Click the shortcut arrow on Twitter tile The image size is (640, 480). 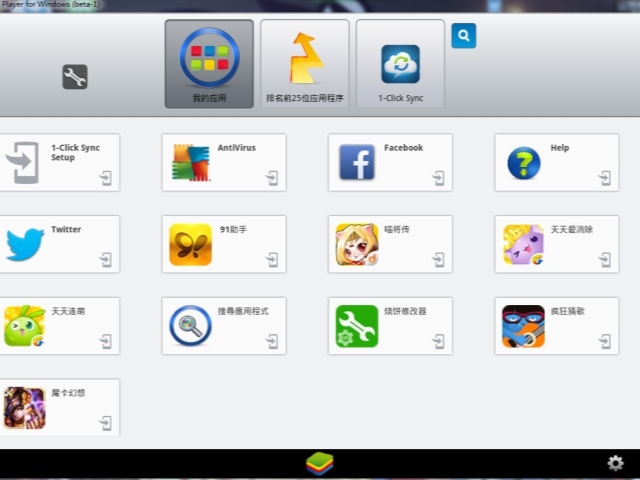click(x=105, y=260)
